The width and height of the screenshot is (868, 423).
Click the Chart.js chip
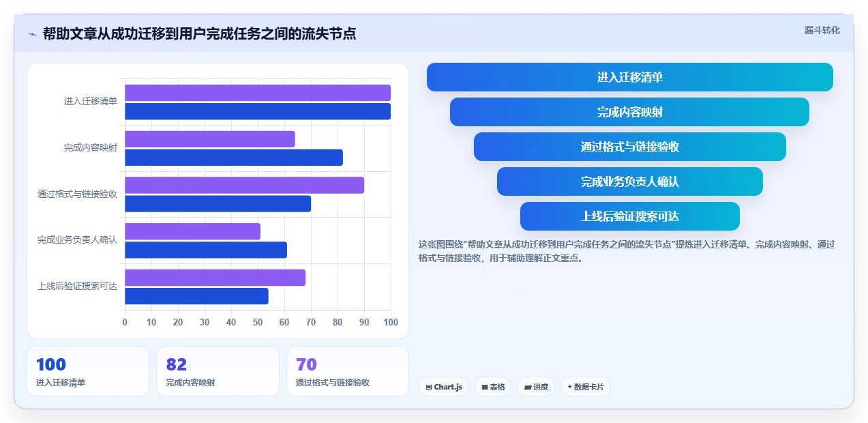444,387
